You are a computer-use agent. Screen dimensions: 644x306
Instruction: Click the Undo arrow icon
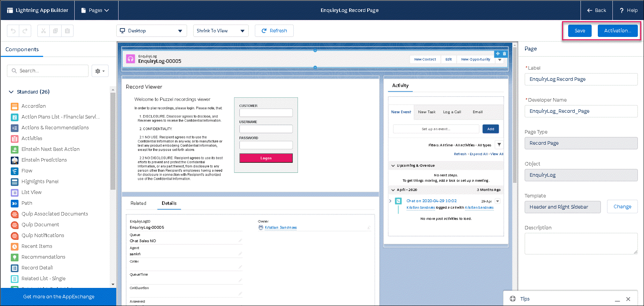(x=13, y=31)
